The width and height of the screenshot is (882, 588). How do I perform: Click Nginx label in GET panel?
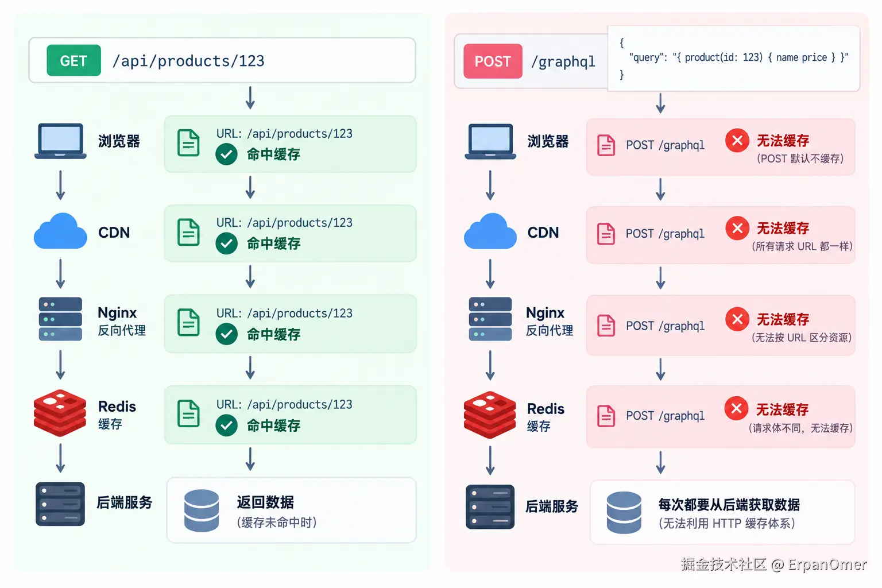(117, 313)
